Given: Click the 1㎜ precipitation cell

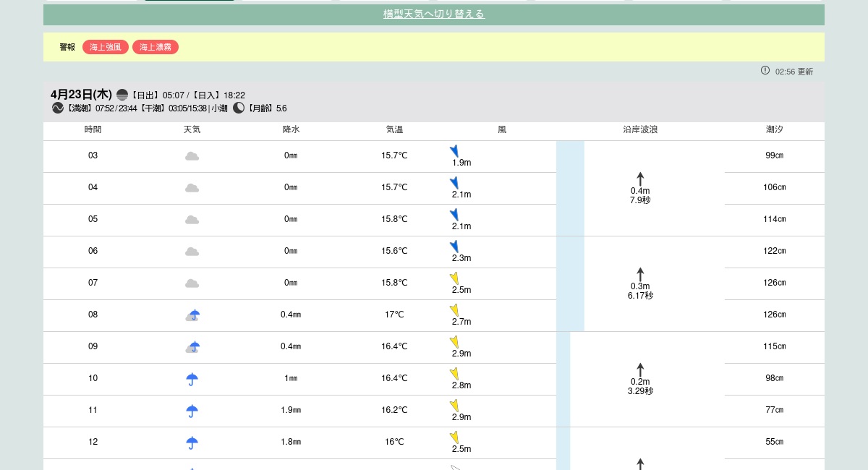Looking at the screenshot, I should coord(291,378).
